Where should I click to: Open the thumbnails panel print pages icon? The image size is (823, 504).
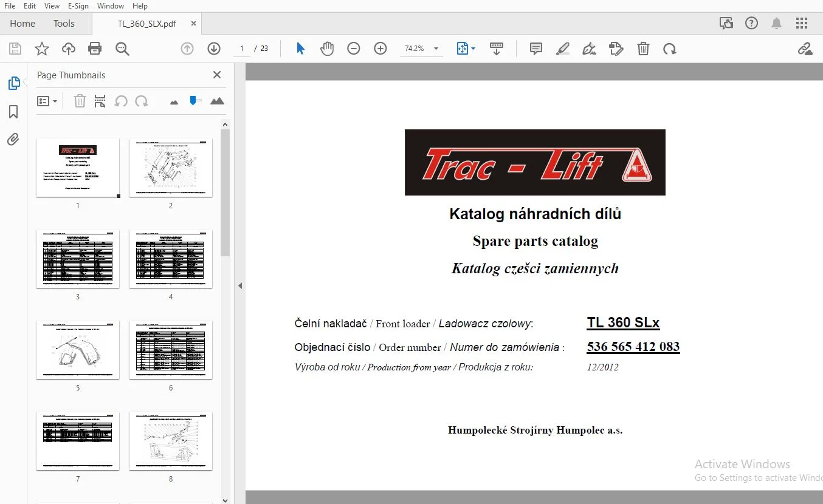click(x=100, y=101)
